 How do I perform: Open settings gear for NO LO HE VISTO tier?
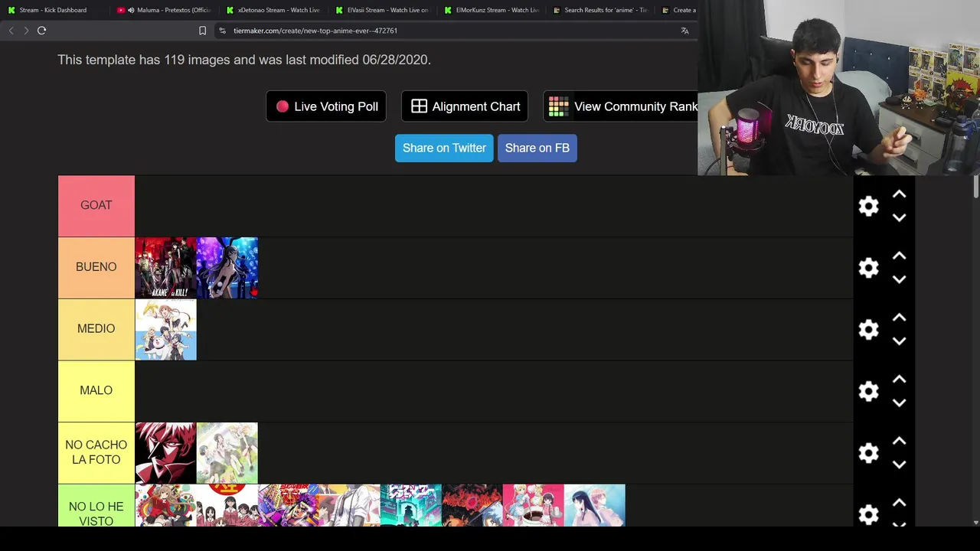click(868, 515)
